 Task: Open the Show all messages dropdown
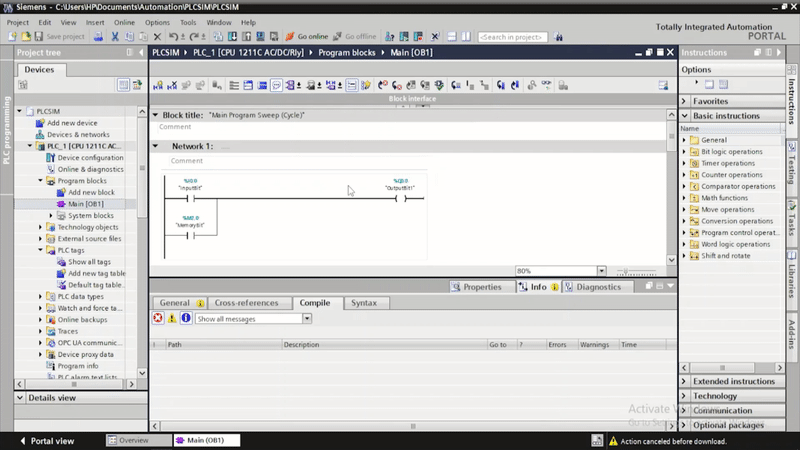307,319
